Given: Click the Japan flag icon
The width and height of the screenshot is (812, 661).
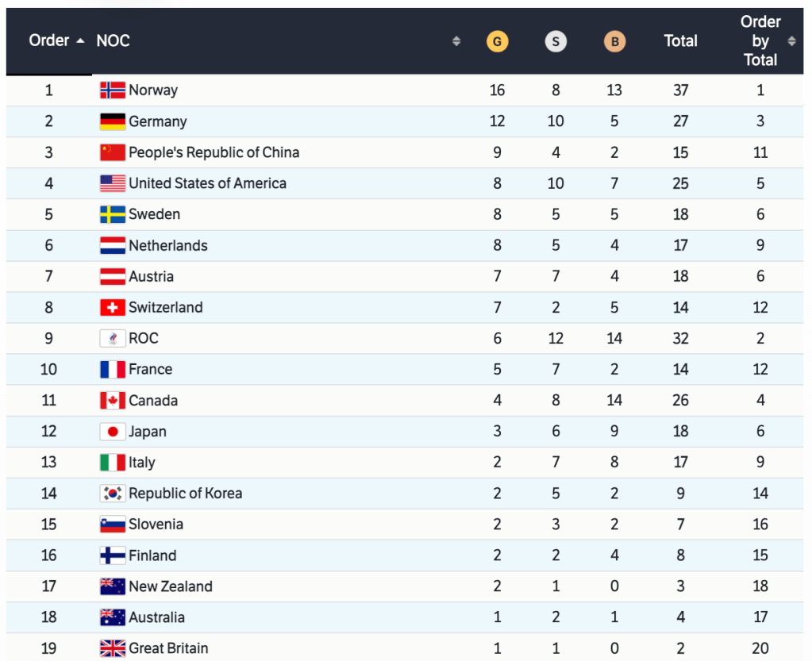Looking at the screenshot, I should tap(113, 432).
